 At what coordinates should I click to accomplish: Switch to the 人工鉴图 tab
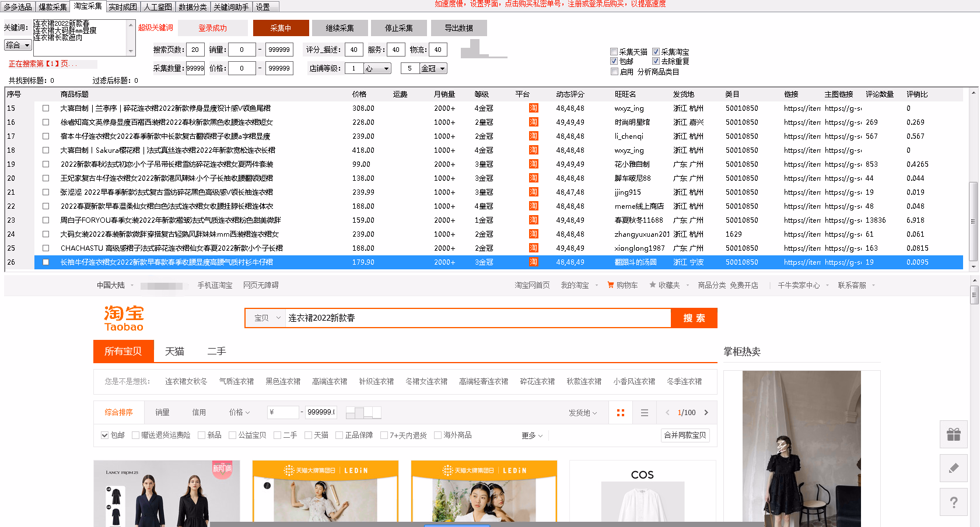(157, 7)
